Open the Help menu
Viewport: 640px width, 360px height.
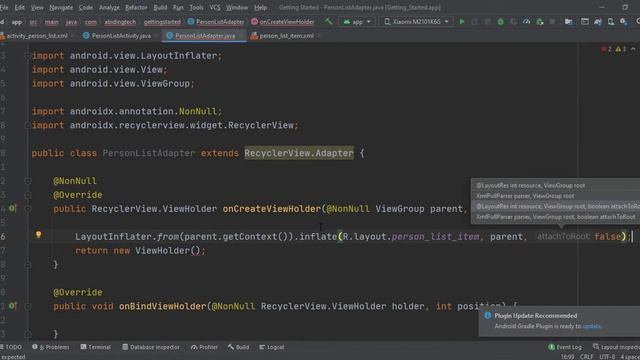coord(260,7)
